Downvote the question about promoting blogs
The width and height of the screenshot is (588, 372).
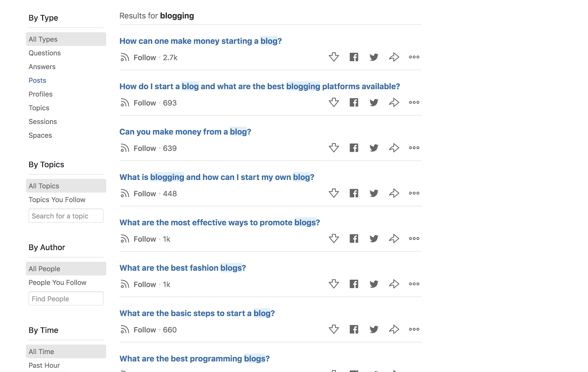pos(334,238)
